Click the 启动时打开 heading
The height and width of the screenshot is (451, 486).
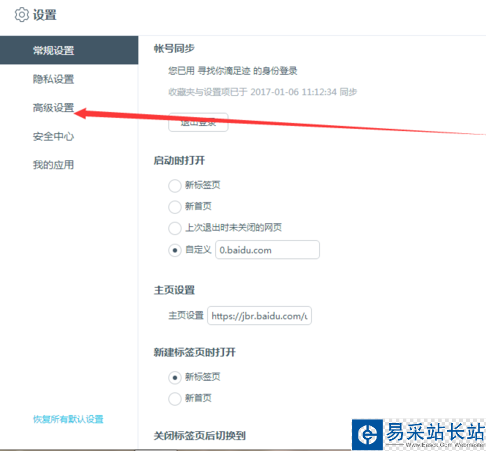click(x=179, y=161)
